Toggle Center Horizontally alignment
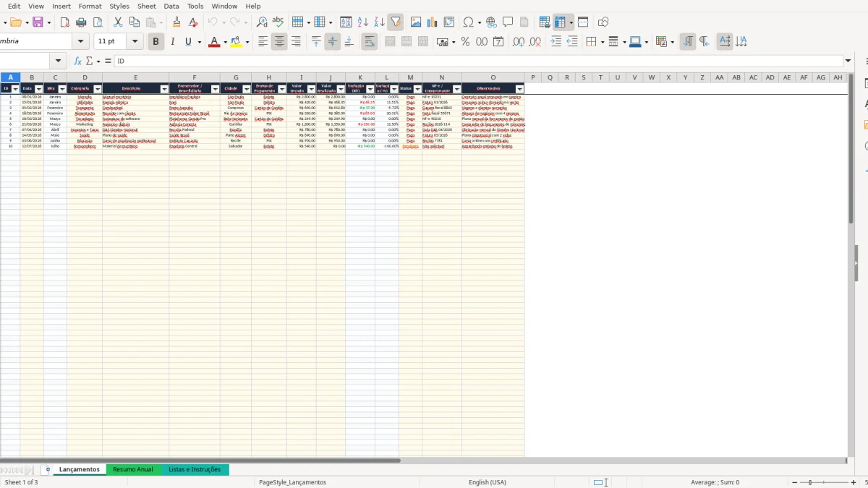This screenshot has height=488, width=868. click(x=279, y=42)
